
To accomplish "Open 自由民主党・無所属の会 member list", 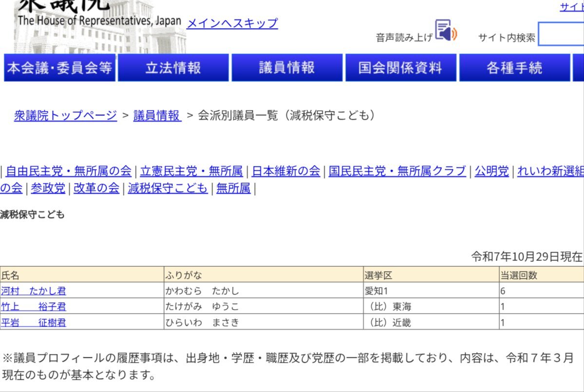I will pos(69,171).
